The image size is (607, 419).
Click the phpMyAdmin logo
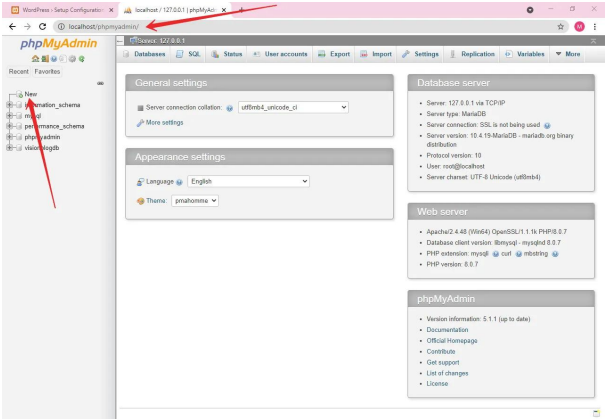[x=58, y=43]
